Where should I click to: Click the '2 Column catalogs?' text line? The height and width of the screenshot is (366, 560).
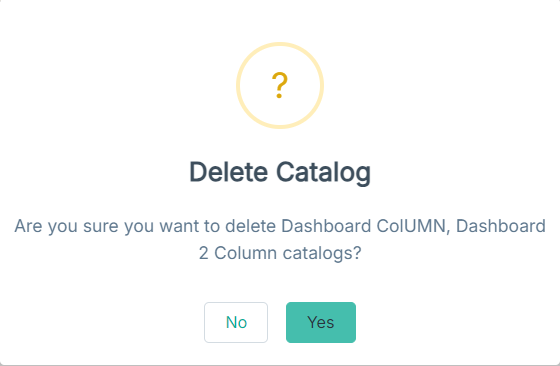(280, 253)
